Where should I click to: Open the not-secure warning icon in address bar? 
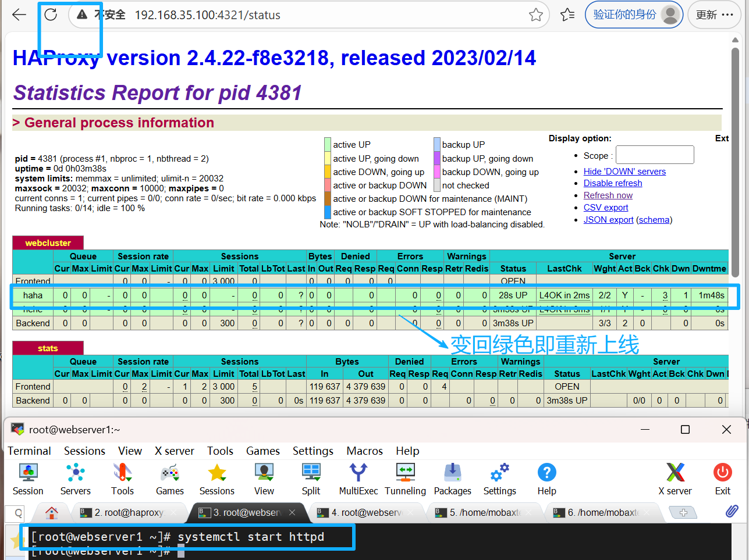pos(82,15)
